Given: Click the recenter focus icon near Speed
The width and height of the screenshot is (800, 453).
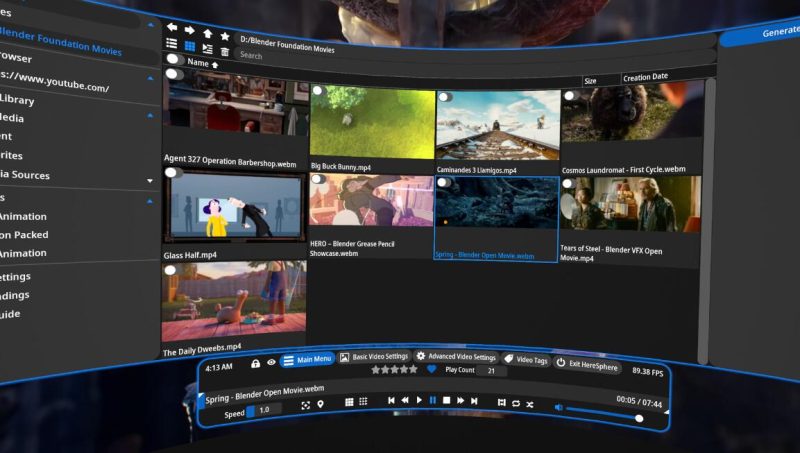Looking at the screenshot, I should (x=305, y=406).
